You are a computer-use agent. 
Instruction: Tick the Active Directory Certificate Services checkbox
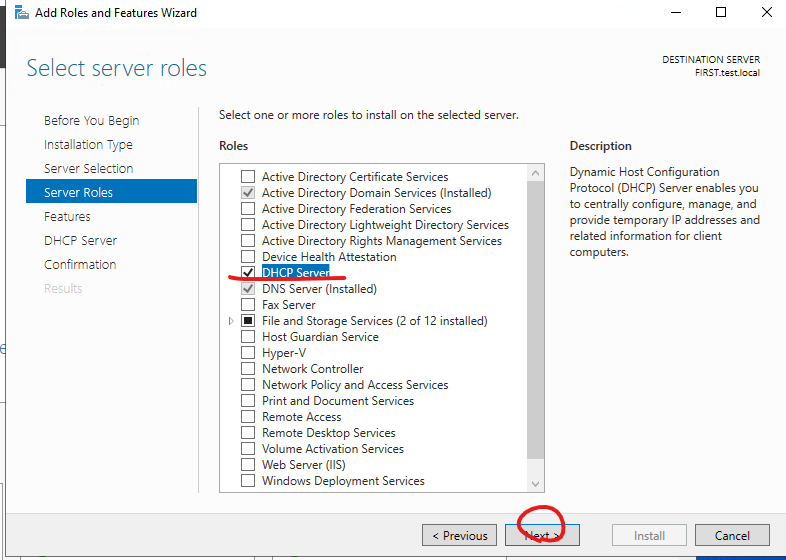click(248, 176)
